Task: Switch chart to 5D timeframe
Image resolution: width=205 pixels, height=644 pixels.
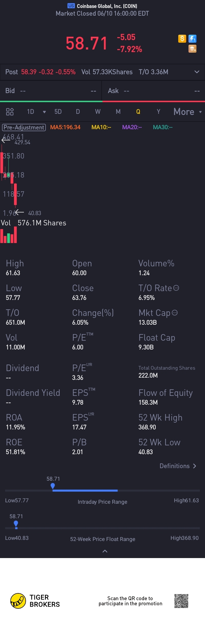Action: pos(58,112)
